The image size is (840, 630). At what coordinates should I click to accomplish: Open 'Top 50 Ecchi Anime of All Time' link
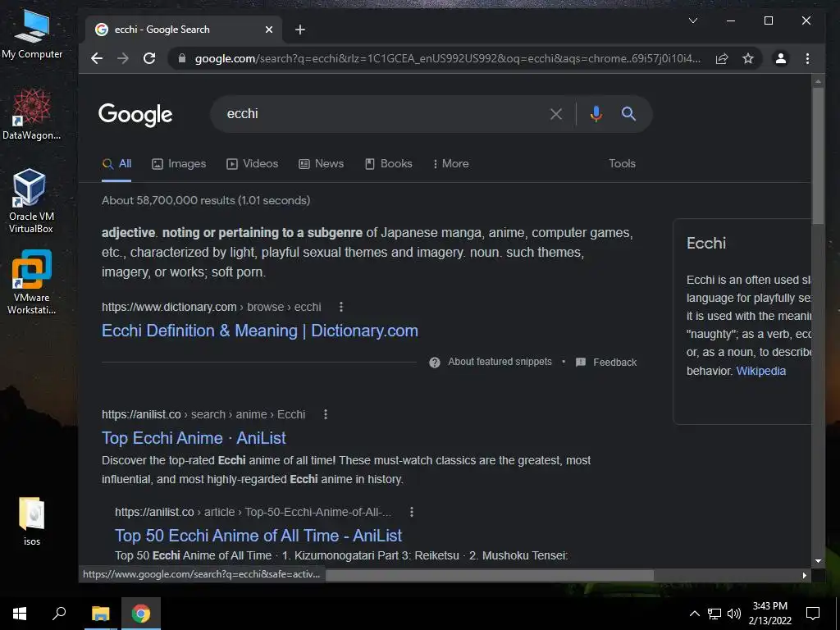tap(258, 536)
